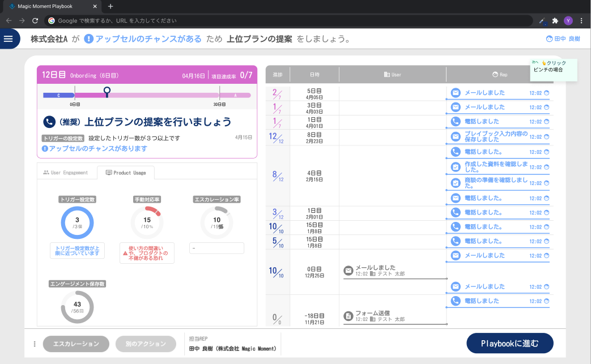Screen dimensions: 591x364
Task: Click mail icon in 3日目 4月03日 row
Action: (456, 107)
